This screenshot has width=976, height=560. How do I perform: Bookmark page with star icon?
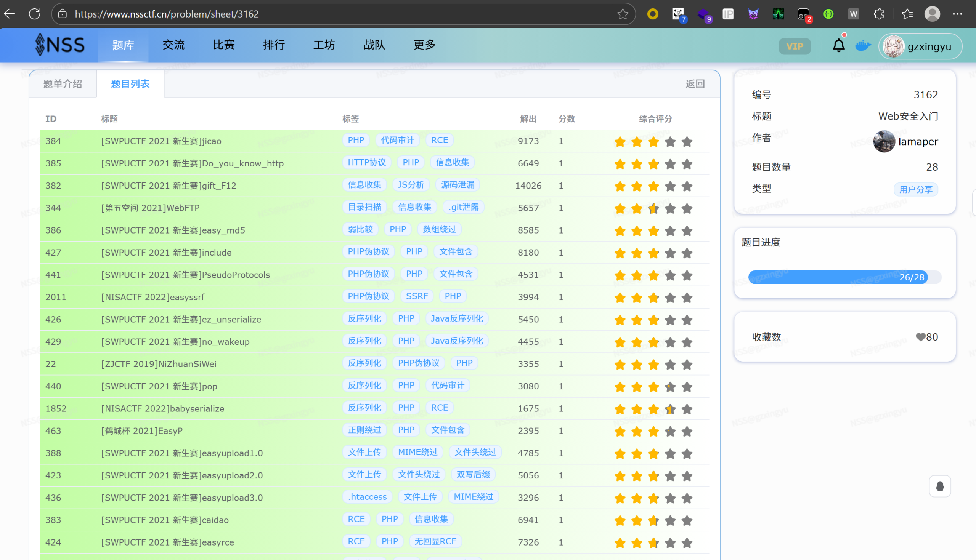point(623,14)
